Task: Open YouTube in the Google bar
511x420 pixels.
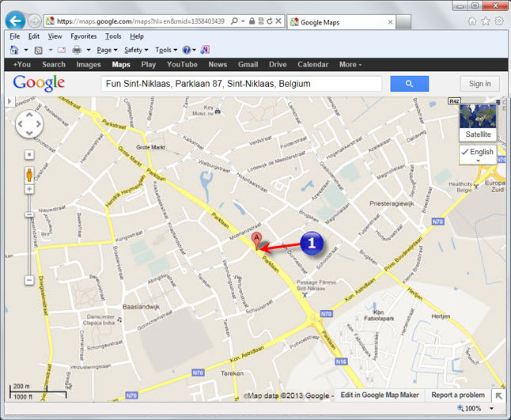Action: point(182,65)
